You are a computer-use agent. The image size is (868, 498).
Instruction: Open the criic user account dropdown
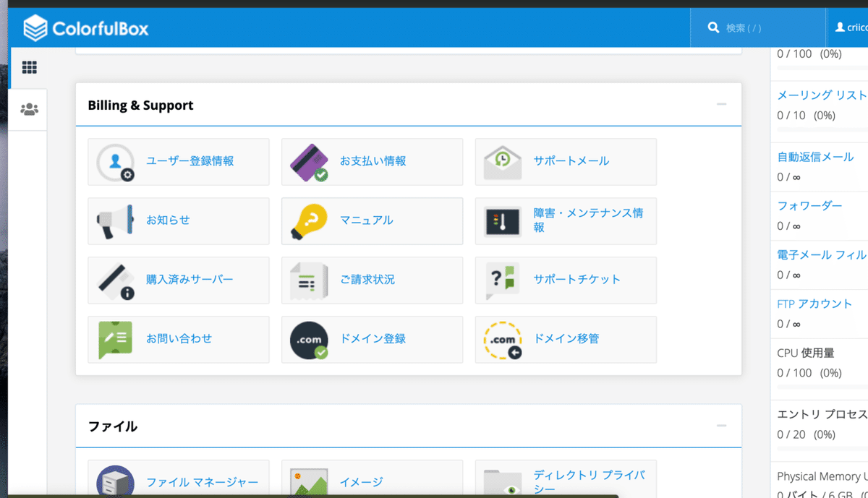[852, 27]
